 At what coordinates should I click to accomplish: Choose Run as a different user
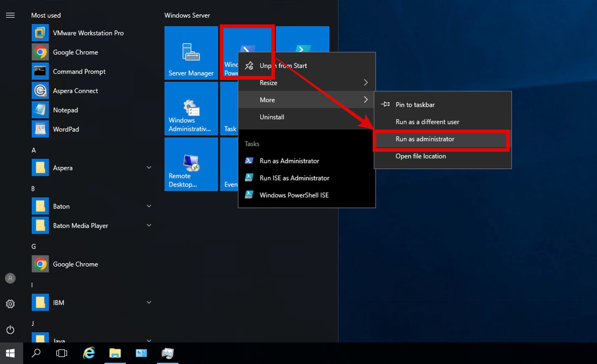[443, 122]
